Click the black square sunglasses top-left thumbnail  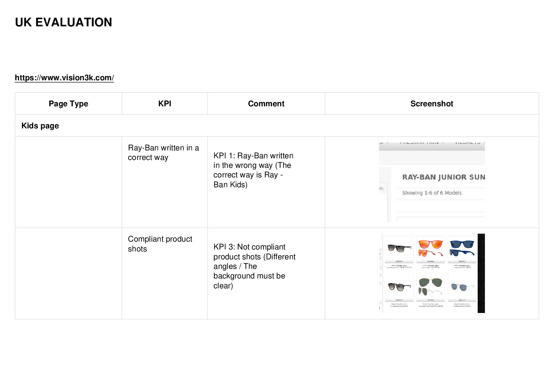[x=399, y=248]
